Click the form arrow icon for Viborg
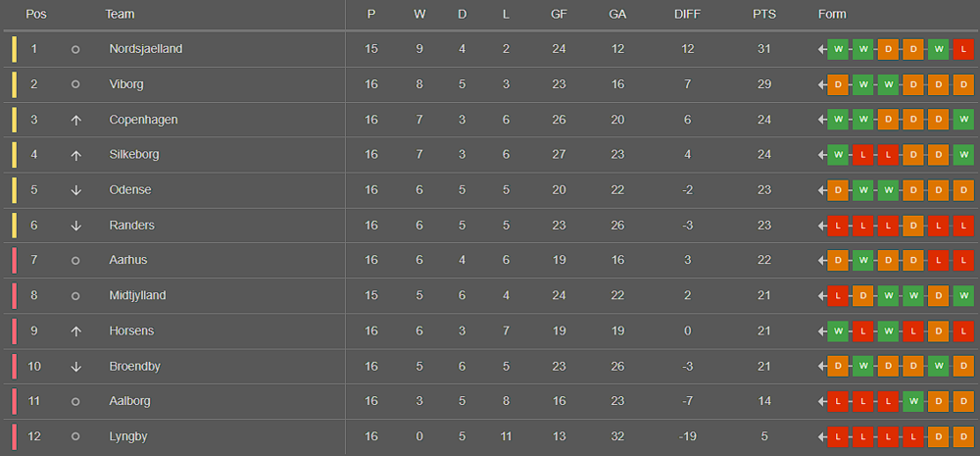Screen dimensions: 980x456 point(823,84)
